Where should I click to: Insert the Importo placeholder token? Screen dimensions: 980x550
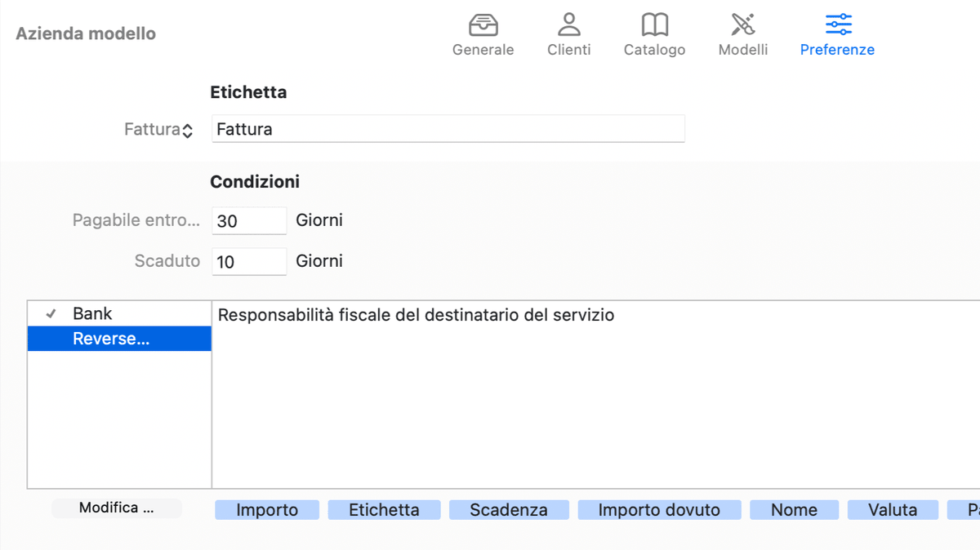tap(267, 510)
